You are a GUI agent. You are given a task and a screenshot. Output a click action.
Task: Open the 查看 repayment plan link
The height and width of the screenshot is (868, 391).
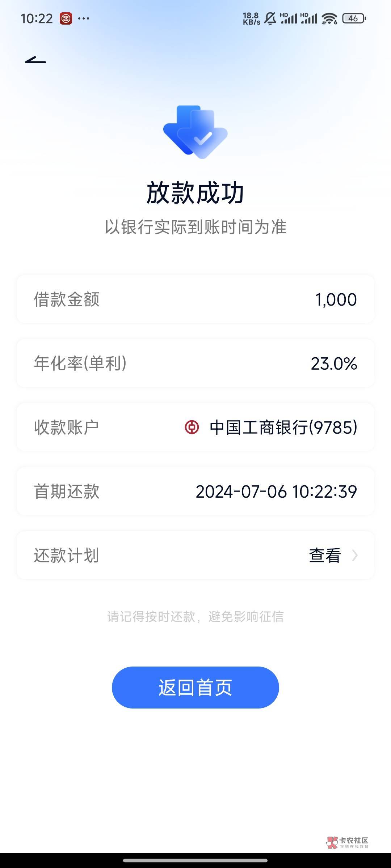[325, 555]
